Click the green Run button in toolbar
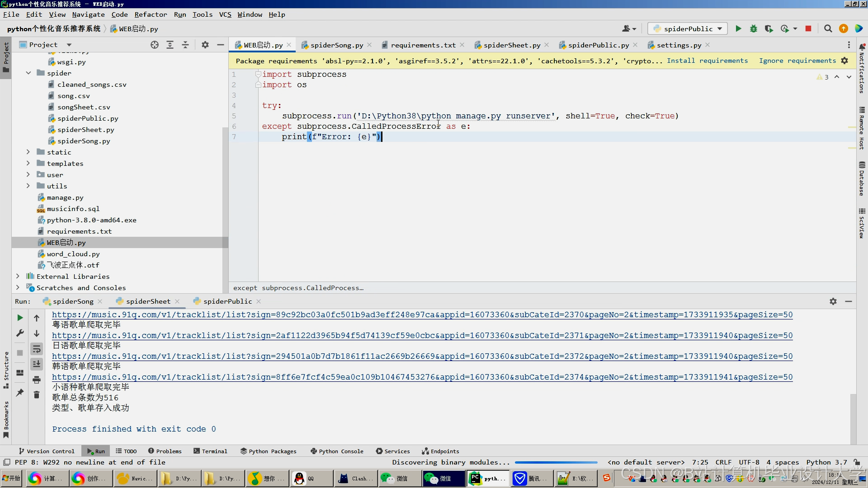868x488 pixels. click(x=738, y=28)
